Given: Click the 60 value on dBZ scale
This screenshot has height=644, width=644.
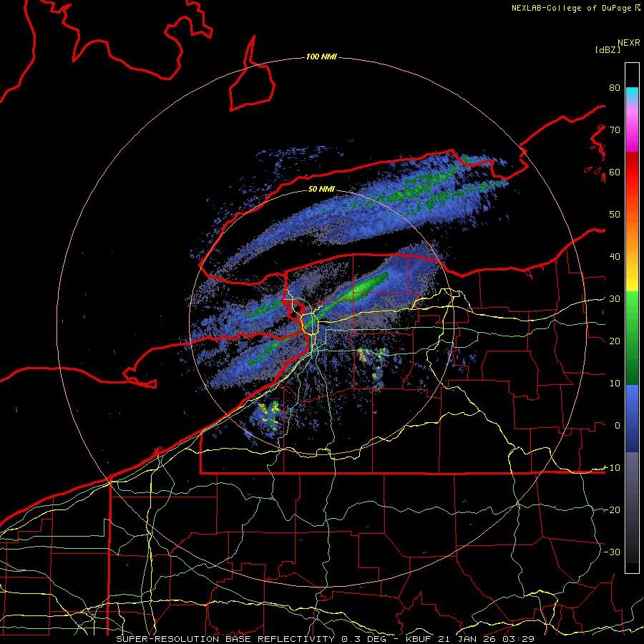Looking at the screenshot, I should pos(615,172).
